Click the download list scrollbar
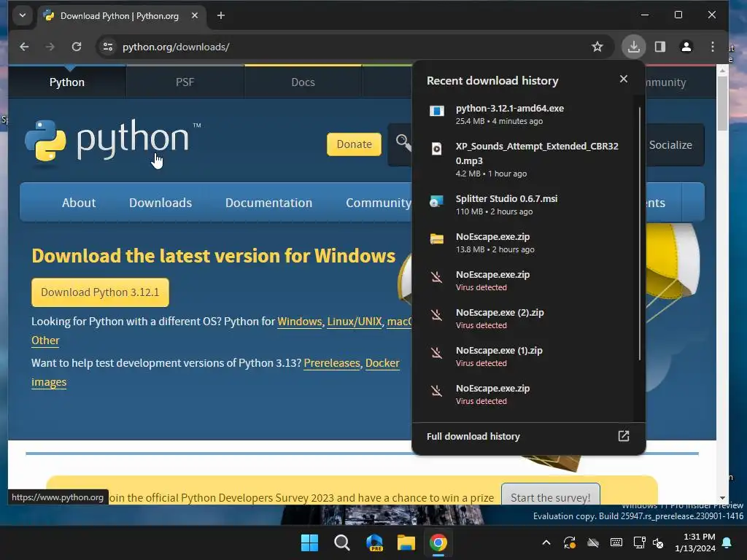747x560 pixels. coord(639,233)
